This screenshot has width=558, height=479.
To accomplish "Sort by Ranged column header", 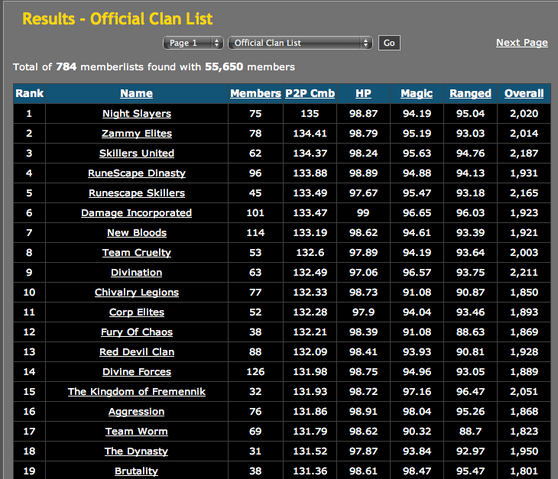I will click(470, 94).
